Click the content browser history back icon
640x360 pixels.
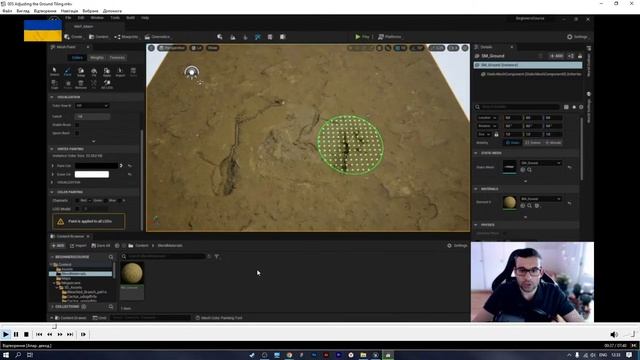tap(117, 245)
